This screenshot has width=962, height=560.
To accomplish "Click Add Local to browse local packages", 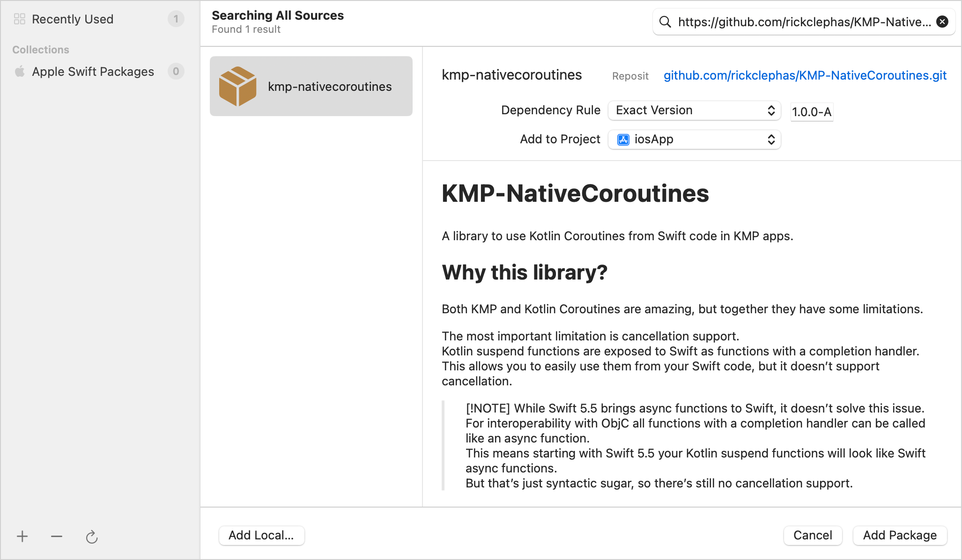I will 261,535.
